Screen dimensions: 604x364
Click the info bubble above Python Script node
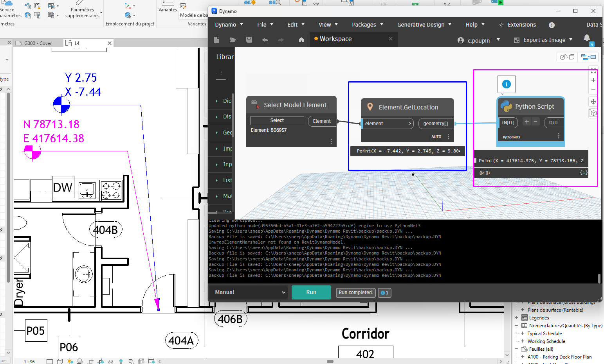pyautogui.click(x=506, y=84)
